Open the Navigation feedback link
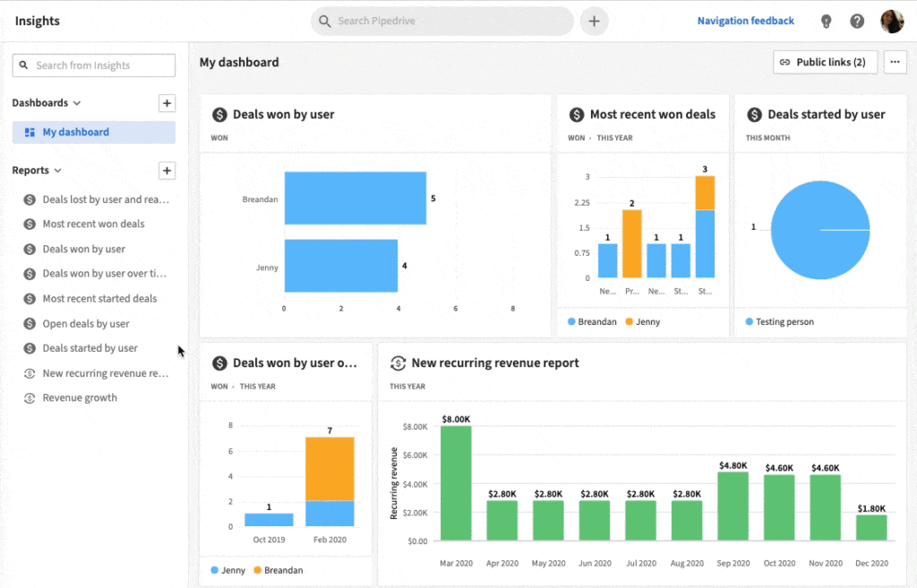 pos(745,21)
